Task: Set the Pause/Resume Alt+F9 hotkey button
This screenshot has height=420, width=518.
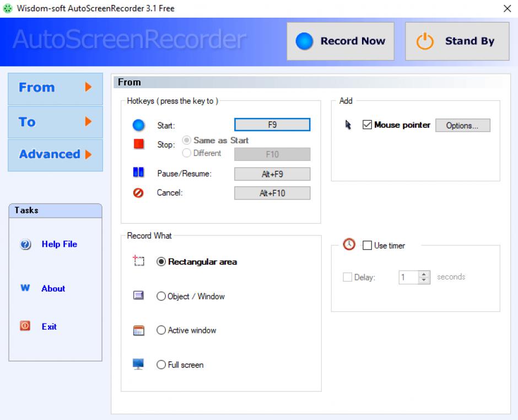Action: click(x=272, y=174)
